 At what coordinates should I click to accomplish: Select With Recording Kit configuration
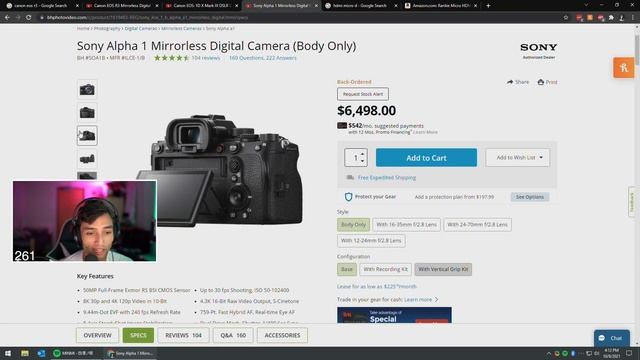(385, 269)
